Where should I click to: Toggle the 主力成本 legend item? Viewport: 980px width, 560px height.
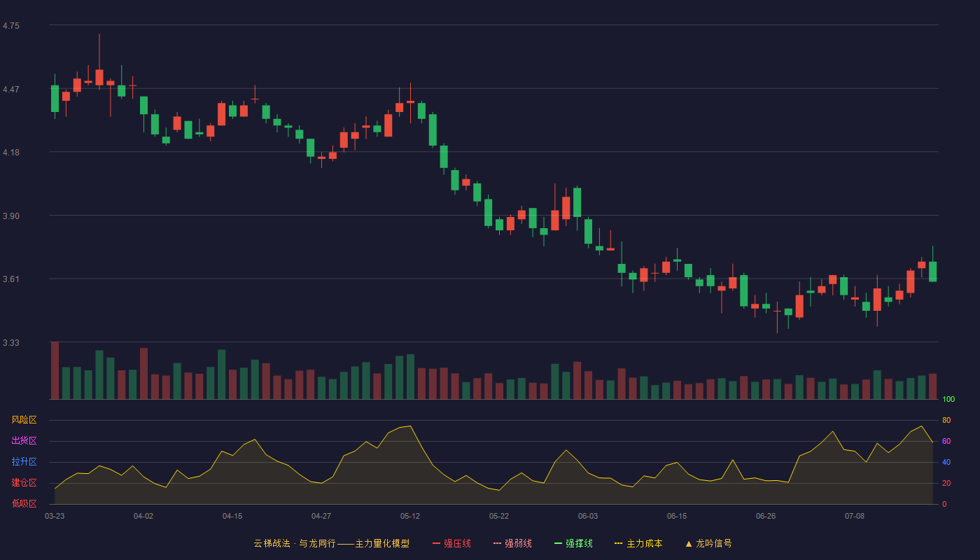638,543
